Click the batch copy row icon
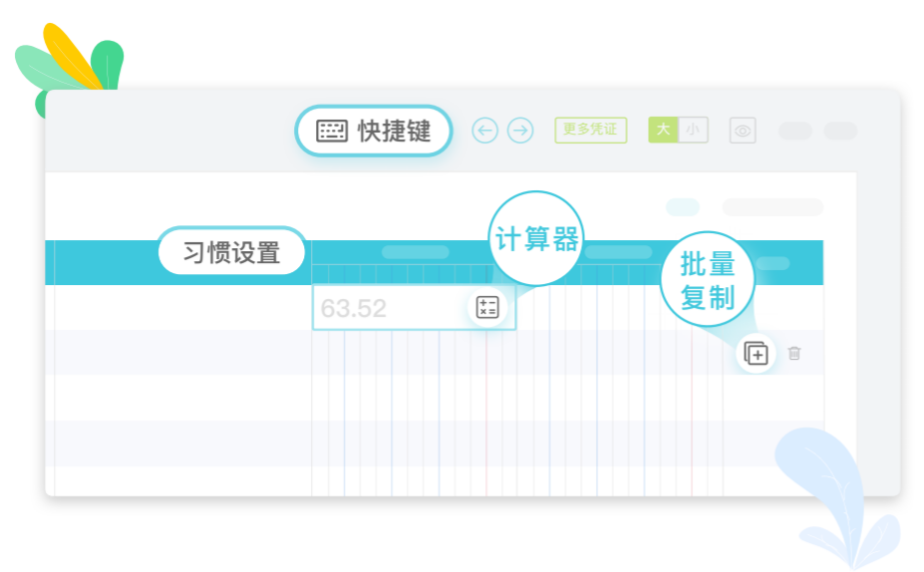924x572 pixels. click(757, 354)
